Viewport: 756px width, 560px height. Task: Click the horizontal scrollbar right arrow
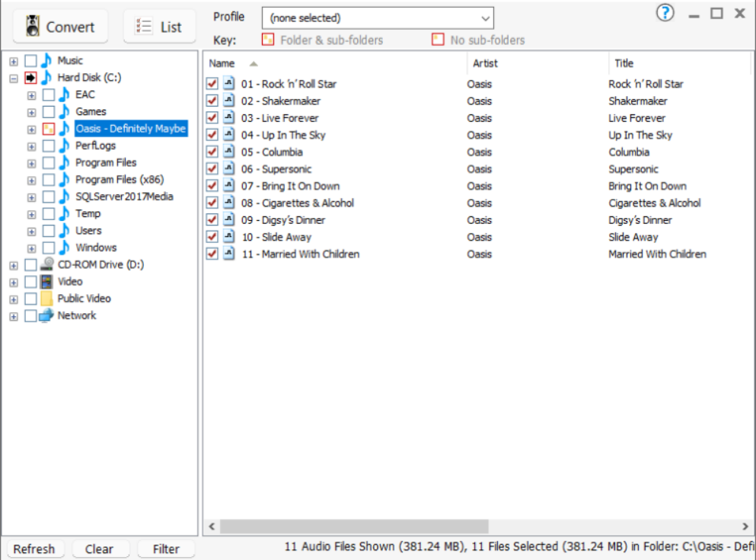748,526
